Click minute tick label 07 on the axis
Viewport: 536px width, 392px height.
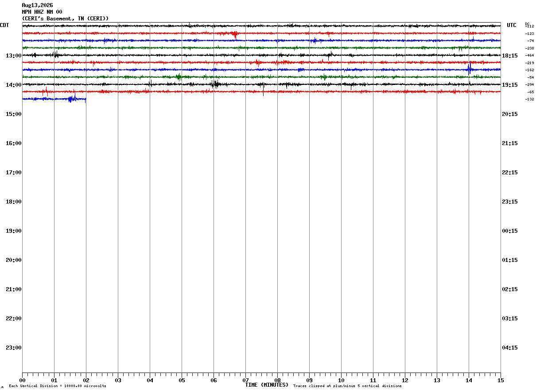(x=245, y=380)
